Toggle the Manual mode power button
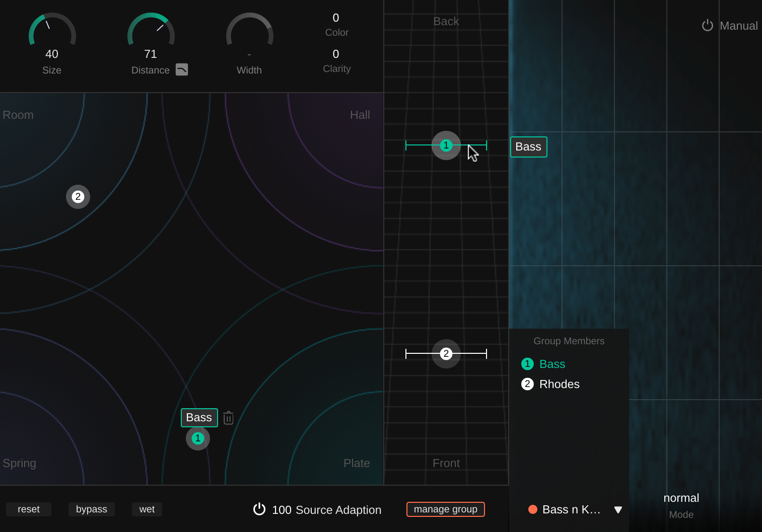This screenshot has height=532, width=762. point(708,26)
